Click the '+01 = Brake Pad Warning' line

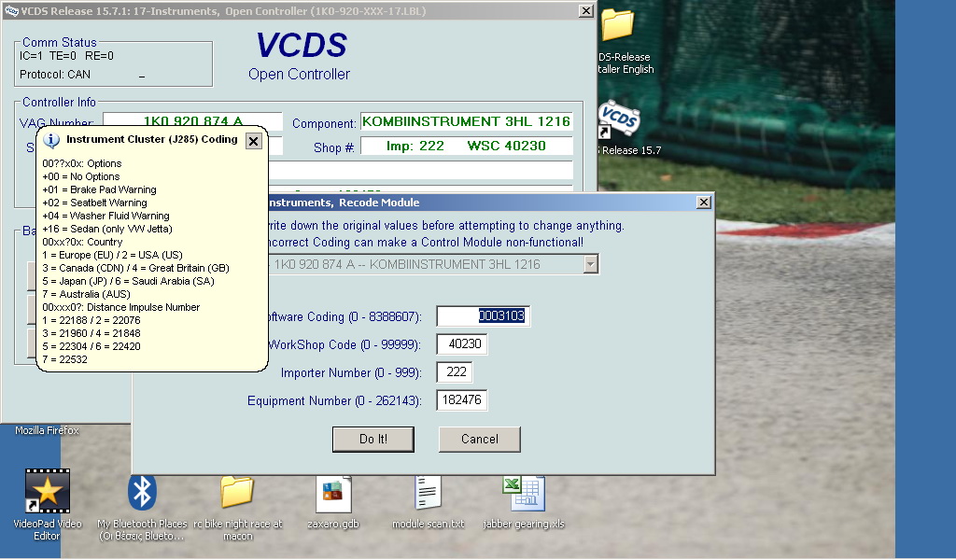pos(99,189)
